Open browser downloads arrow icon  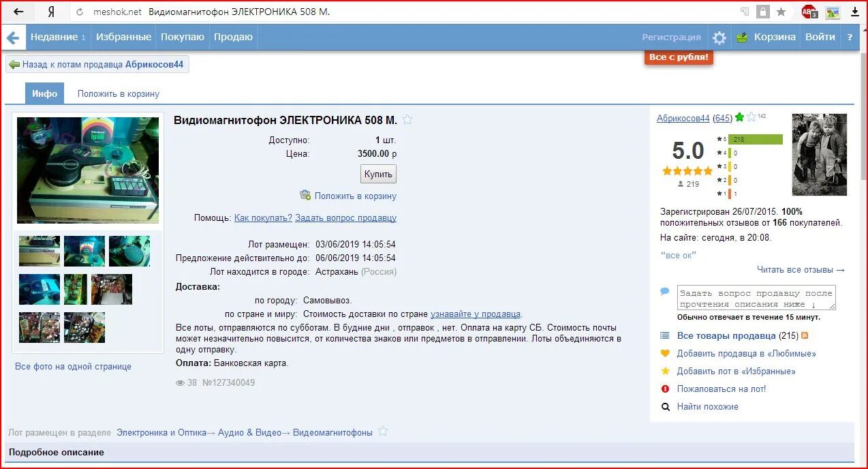855,12
